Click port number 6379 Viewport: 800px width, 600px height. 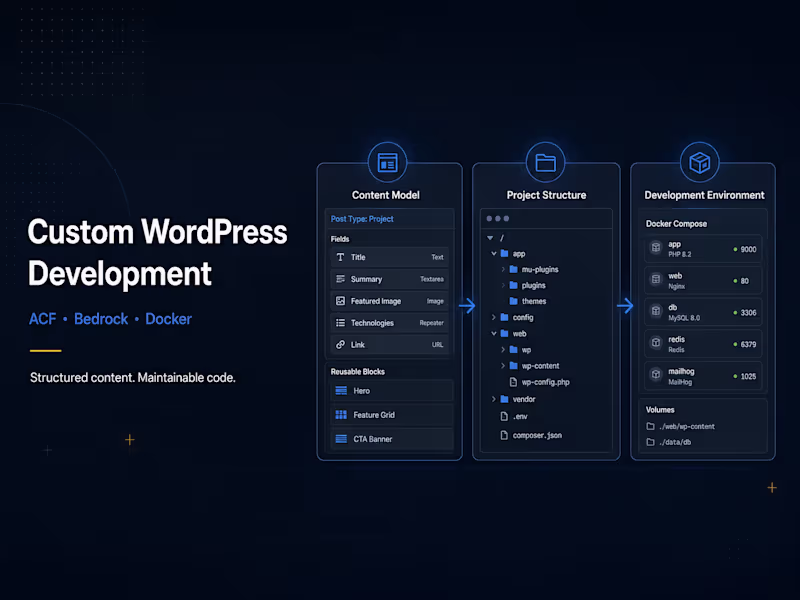(748, 344)
